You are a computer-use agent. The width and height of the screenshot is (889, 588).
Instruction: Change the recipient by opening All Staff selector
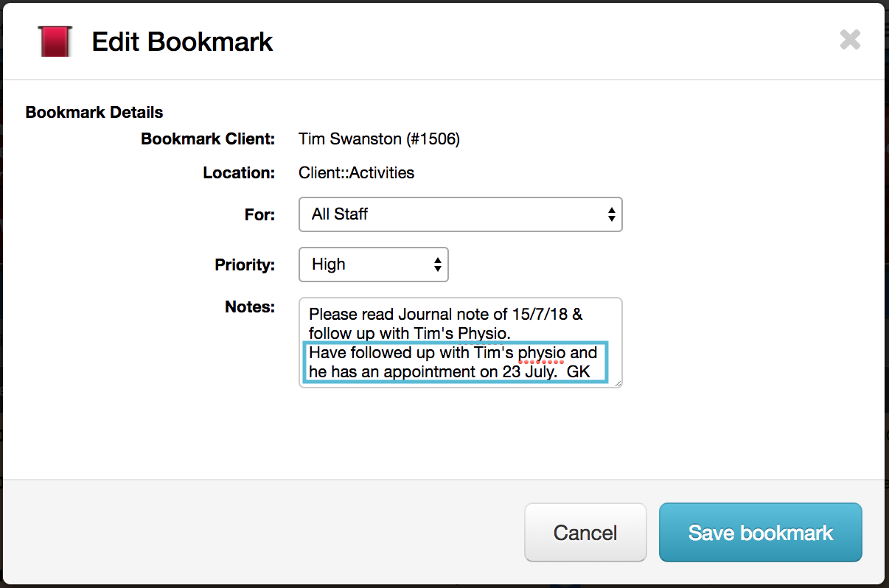(x=460, y=214)
